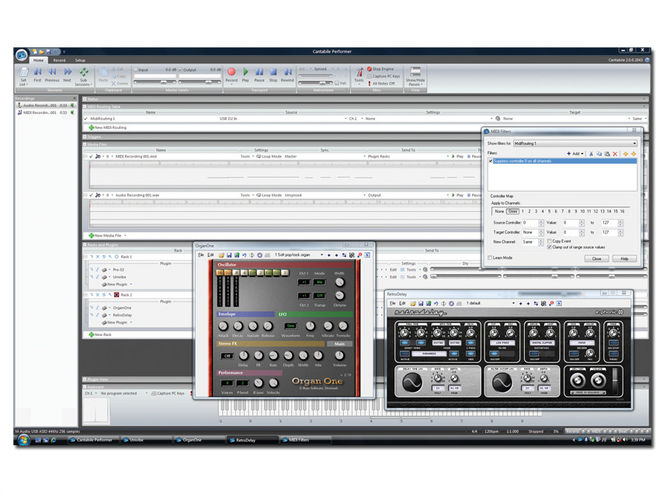Click the green Play transport button
Viewport: 660px width, 495px height.
coord(245,75)
